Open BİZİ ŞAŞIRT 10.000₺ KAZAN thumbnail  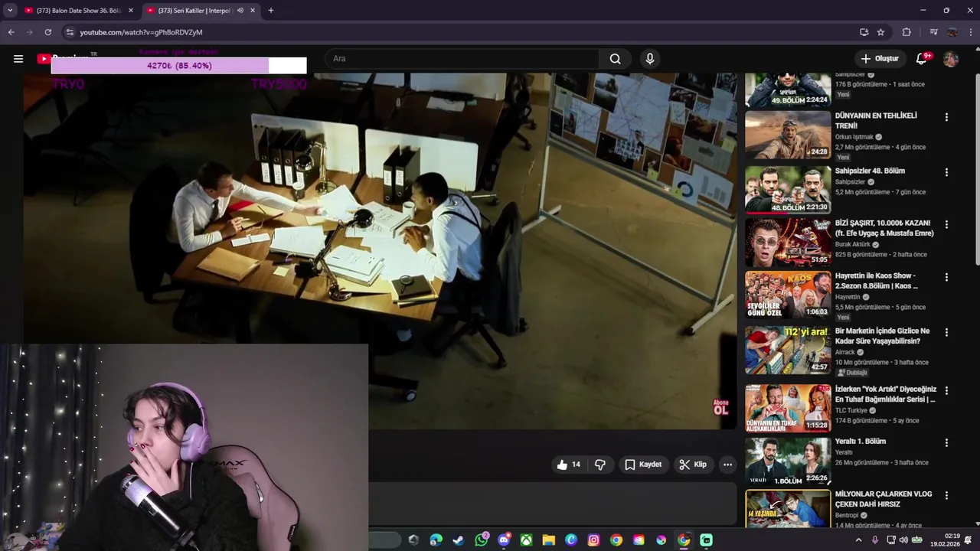[788, 243]
